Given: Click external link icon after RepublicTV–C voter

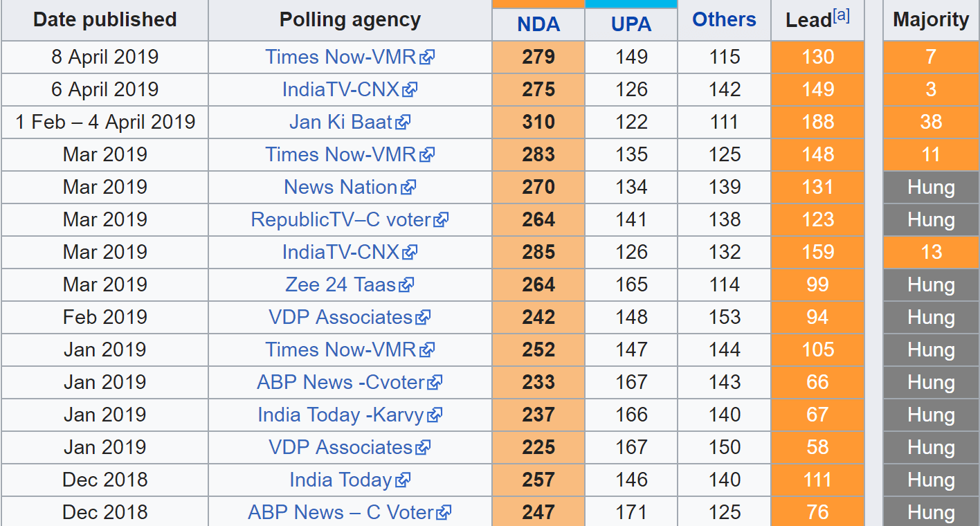Looking at the screenshot, I should click(x=441, y=220).
